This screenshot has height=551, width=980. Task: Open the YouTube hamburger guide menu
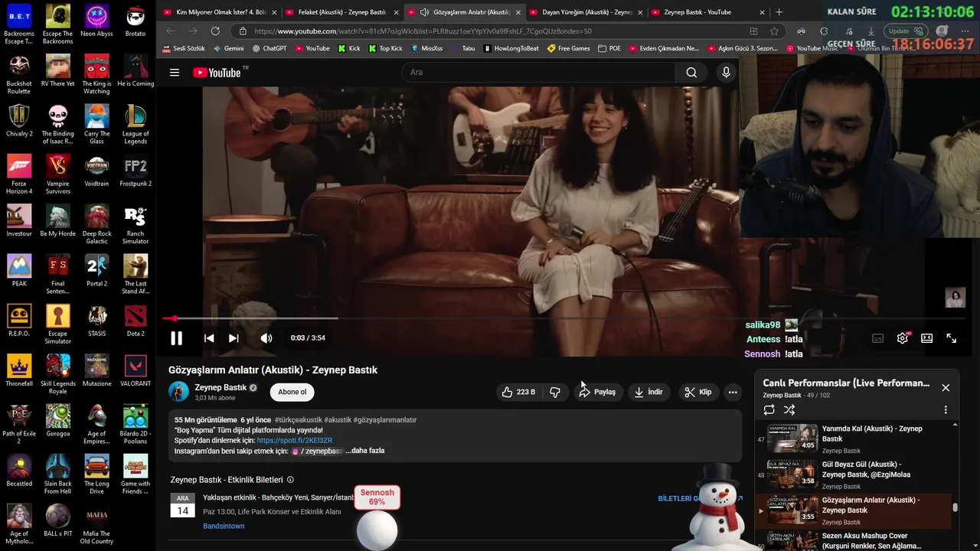point(175,73)
